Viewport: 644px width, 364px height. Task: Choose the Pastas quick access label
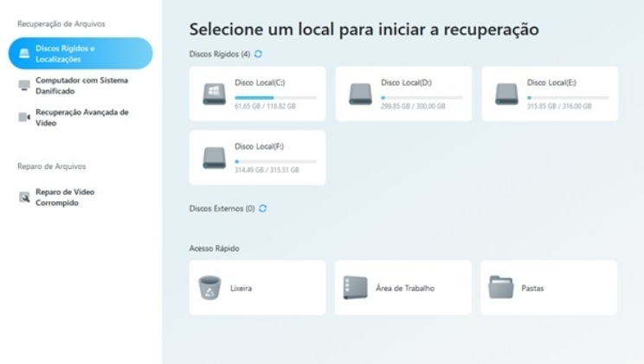pos(532,289)
